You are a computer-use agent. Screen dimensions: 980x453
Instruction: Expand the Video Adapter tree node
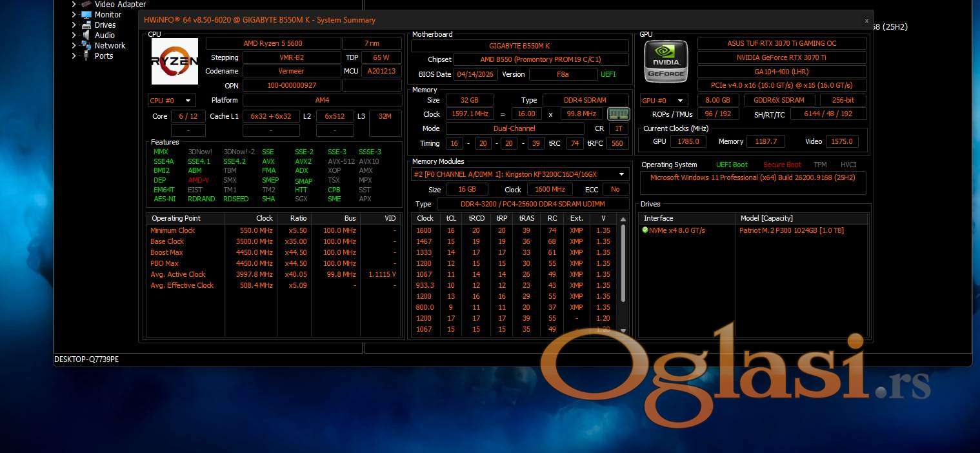[74, 4]
